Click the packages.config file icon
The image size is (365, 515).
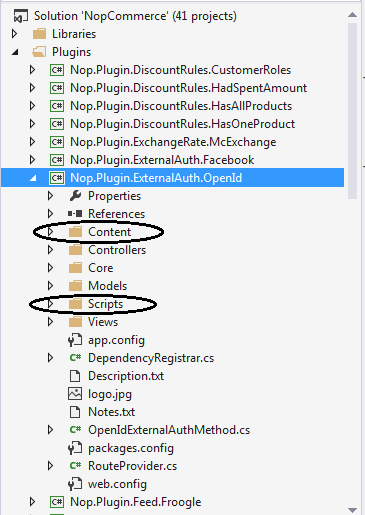coord(75,448)
